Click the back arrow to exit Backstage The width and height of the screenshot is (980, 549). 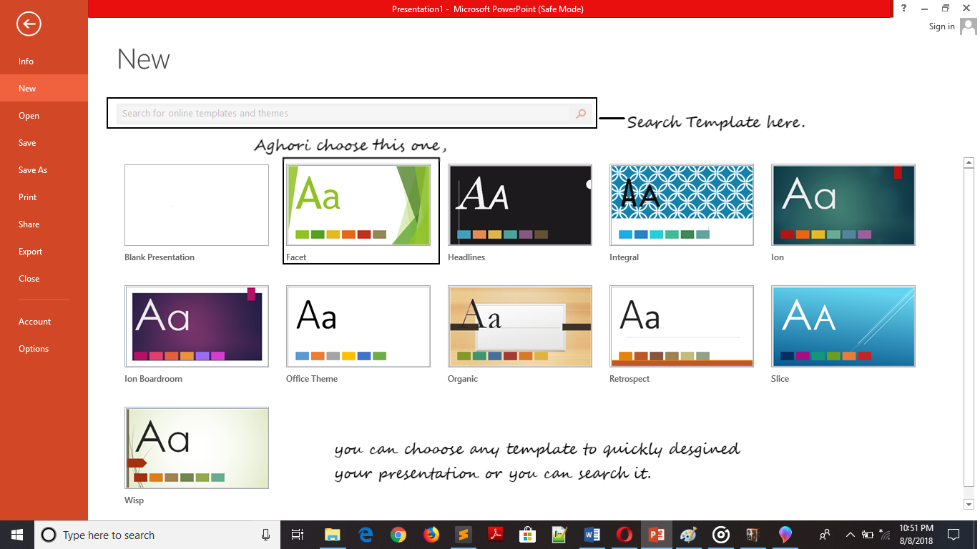[x=29, y=24]
